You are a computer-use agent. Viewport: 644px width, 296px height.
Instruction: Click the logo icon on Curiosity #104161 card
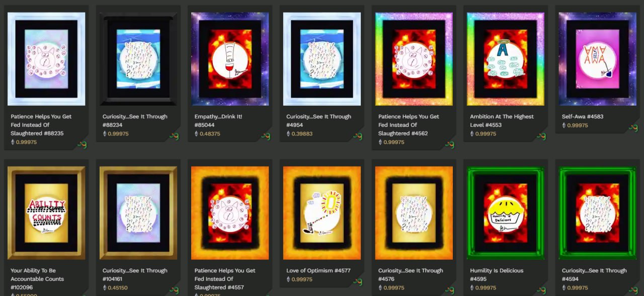point(174,290)
